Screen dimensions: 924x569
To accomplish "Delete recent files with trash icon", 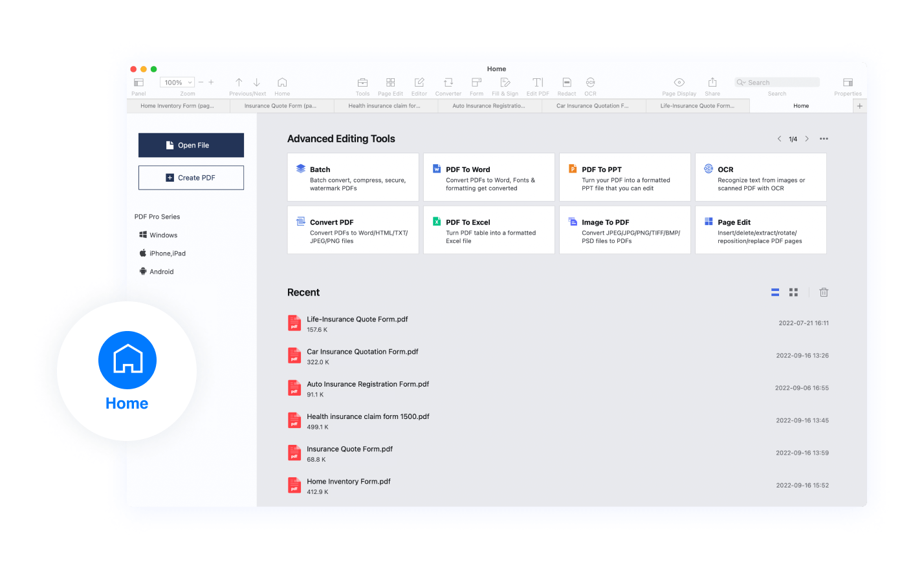I will tap(824, 292).
